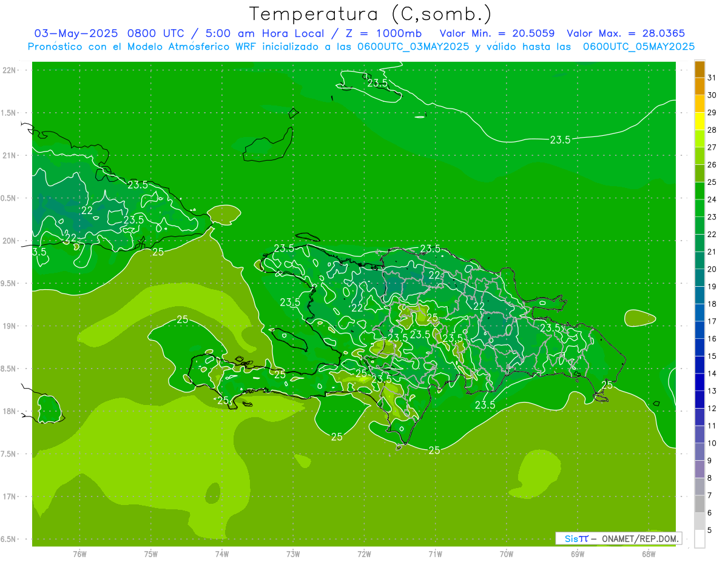Click the "74W" longitude axis label
The height and width of the screenshot is (562, 728).
click(x=222, y=554)
